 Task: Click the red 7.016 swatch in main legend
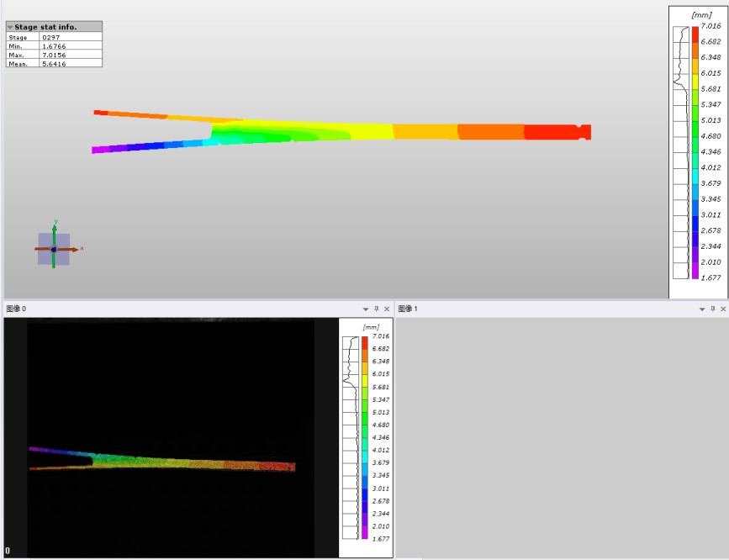click(695, 34)
